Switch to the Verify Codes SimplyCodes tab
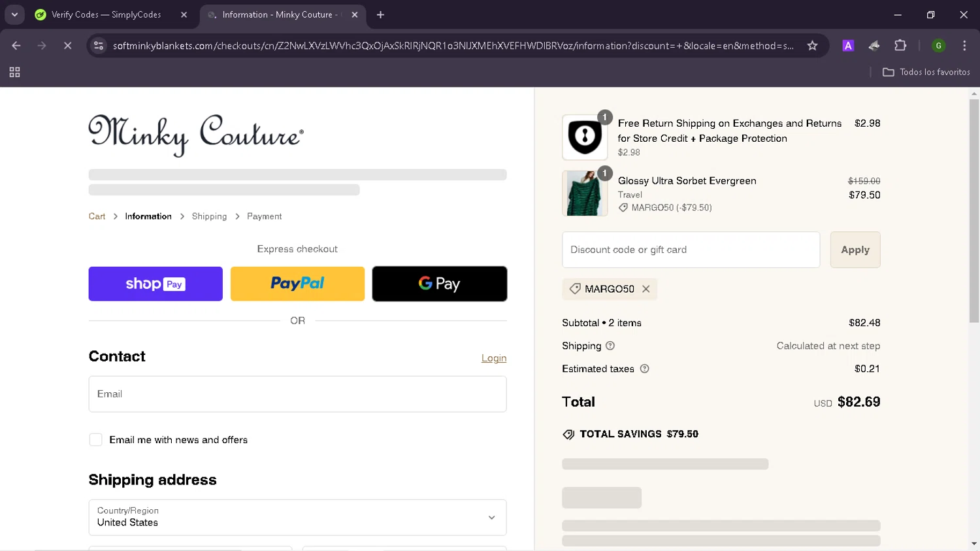 click(112, 14)
